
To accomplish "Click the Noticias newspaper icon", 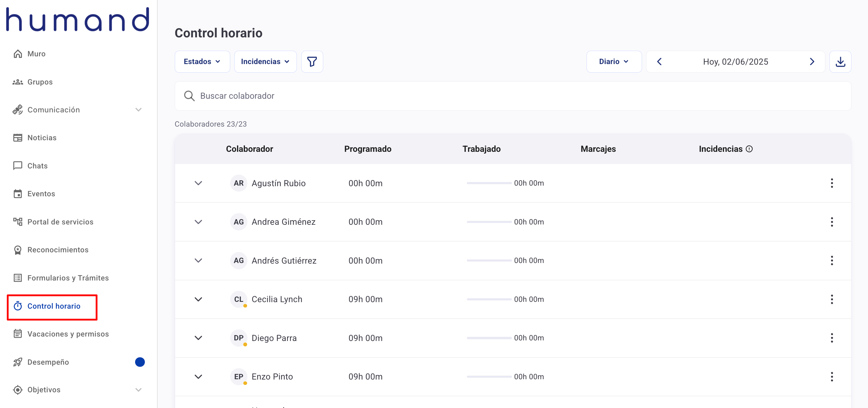I will (17, 138).
